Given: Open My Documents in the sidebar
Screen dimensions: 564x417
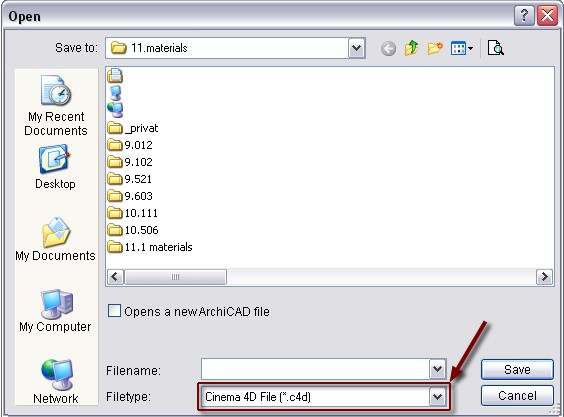Looking at the screenshot, I should (x=55, y=239).
